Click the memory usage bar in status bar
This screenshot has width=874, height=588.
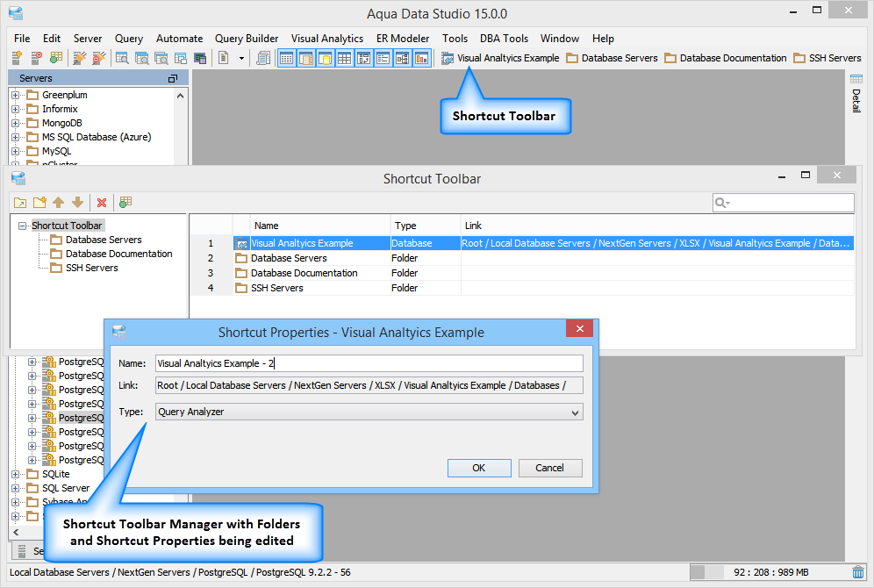[x=769, y=572]
